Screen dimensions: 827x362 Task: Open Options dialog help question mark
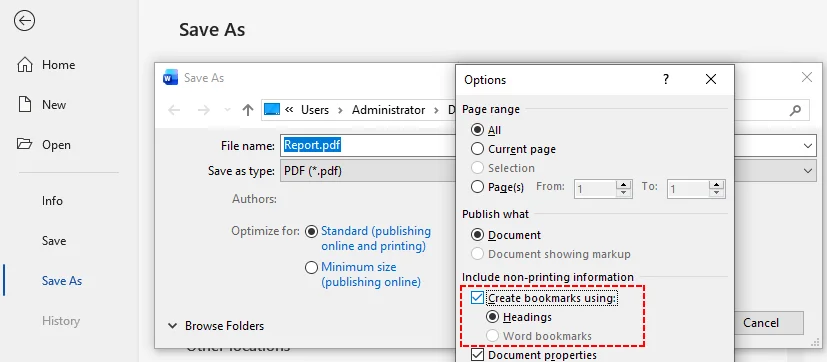(666, 80)
